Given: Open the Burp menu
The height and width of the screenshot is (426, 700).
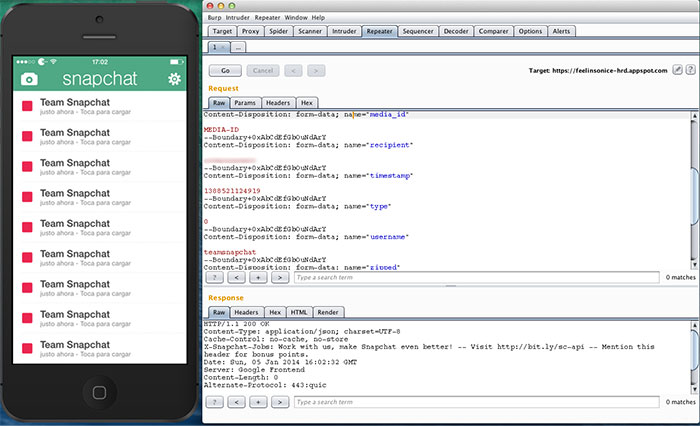Looking at the screenshot, I should [x=214, y=17].
